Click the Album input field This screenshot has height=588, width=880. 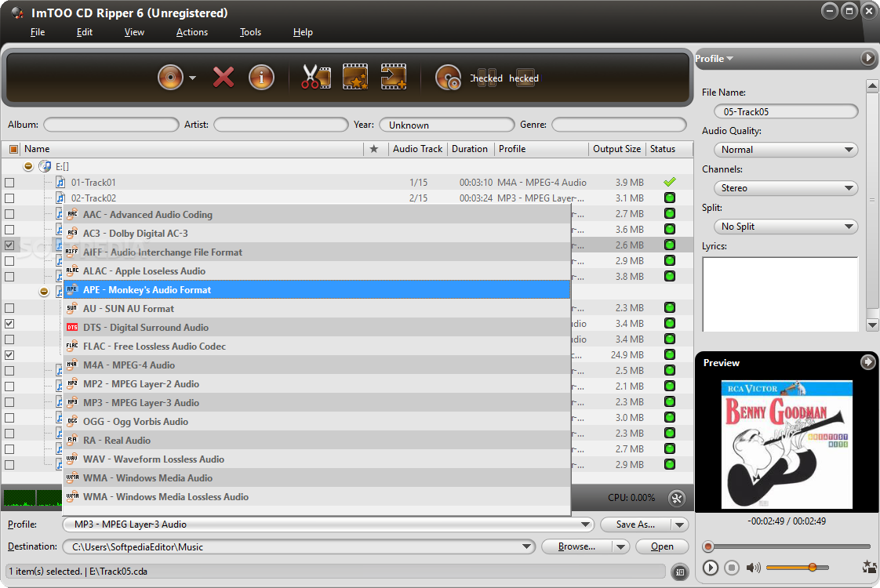(x=111, y=125)
